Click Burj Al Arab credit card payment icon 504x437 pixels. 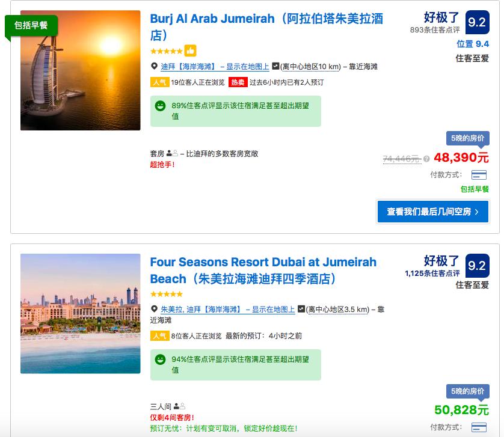[x=479, y=175]
